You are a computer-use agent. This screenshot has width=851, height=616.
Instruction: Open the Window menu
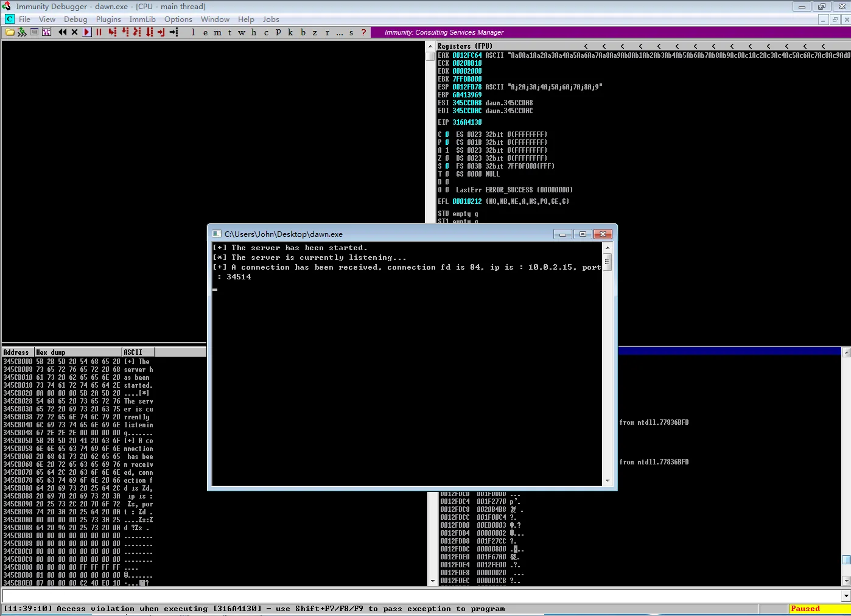[x=215, y=19]
